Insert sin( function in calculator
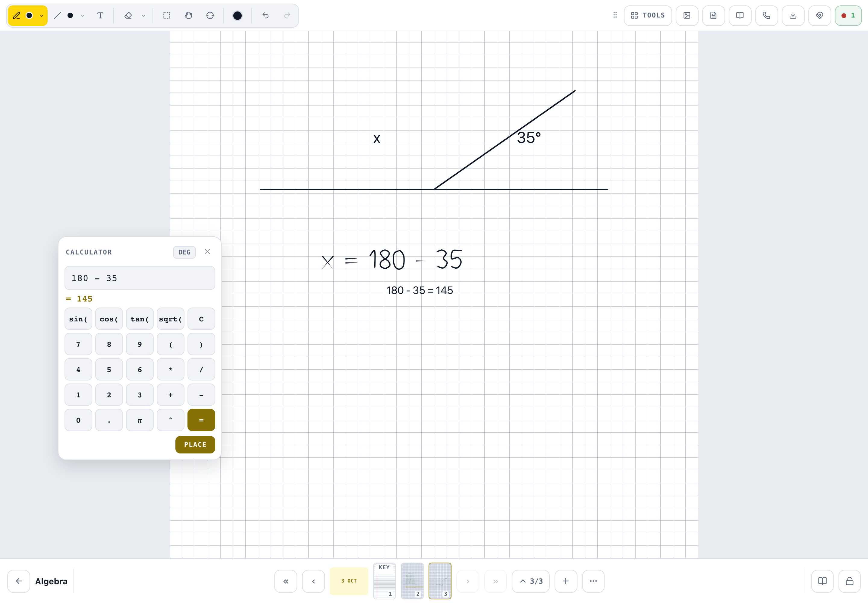Viewport: 868px width, 603px height. (78, 319)
